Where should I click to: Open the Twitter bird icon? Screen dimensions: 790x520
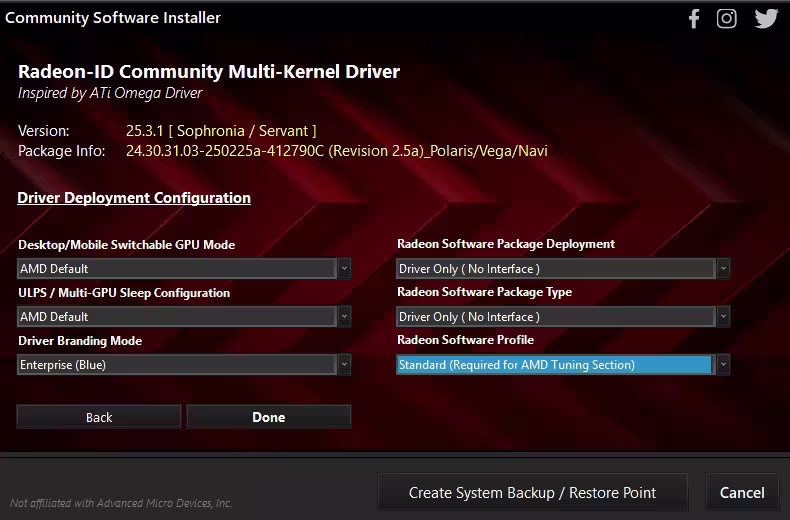[766, 19]
